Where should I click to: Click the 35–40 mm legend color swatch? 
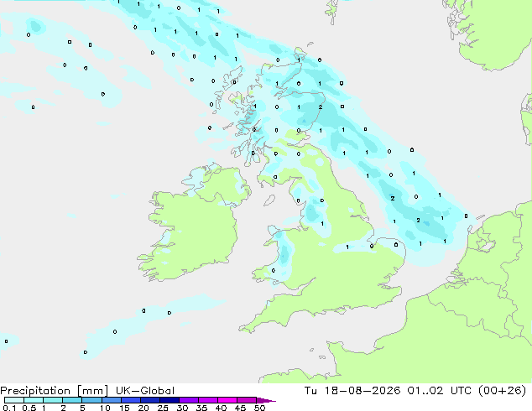coord(208,400)
